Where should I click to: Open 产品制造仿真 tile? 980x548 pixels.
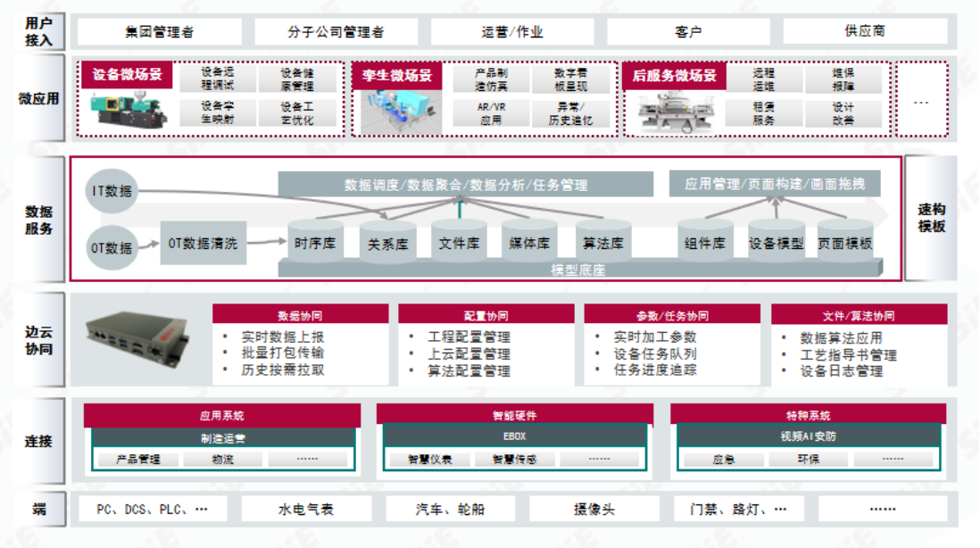coord(491,79)
